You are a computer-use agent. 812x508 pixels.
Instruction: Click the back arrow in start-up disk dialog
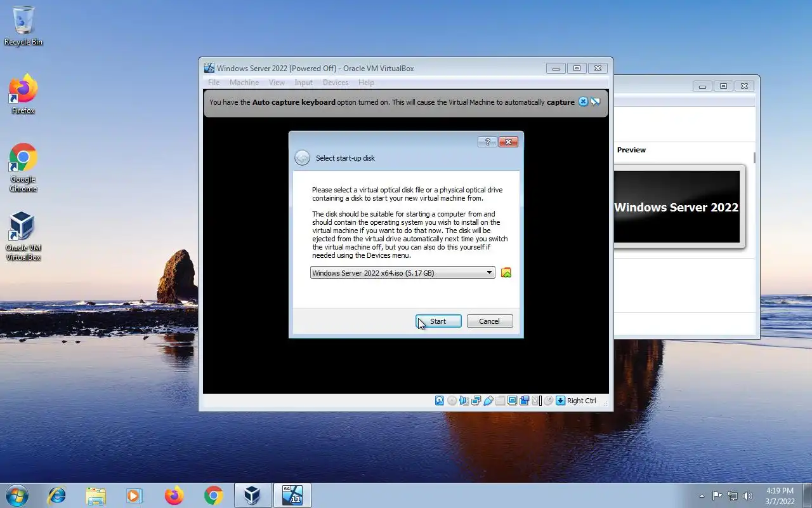tap(303, 158)
